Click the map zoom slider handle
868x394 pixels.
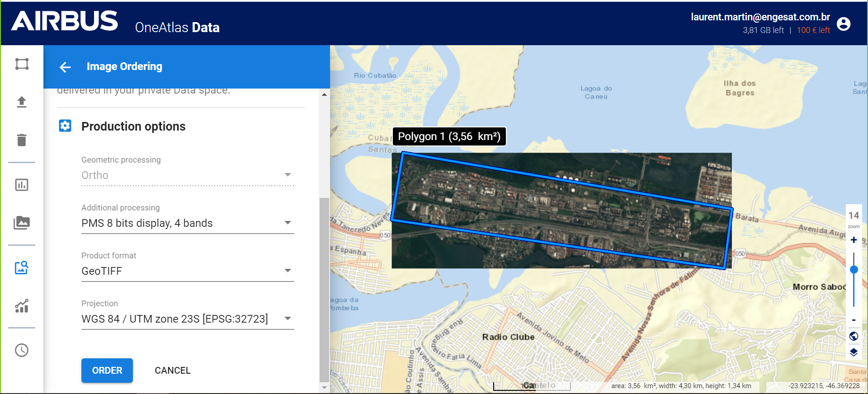point(854,270)
